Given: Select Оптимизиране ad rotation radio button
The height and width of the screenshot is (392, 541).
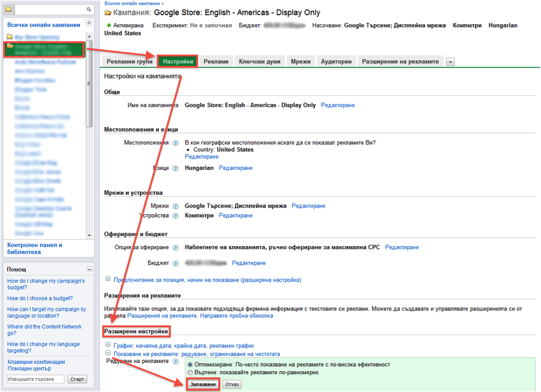Looking at the screenshot, I should [x=190, y=365].
